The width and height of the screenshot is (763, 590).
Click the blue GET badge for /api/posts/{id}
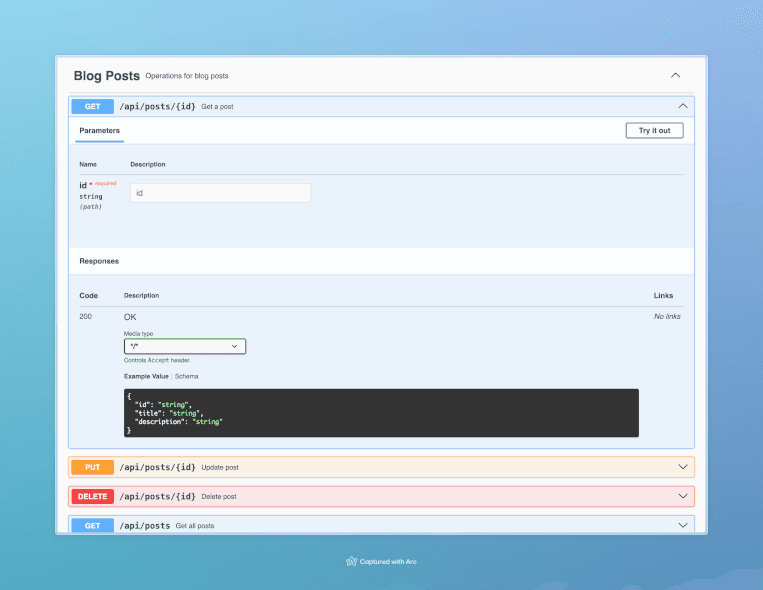click(x=92, y=106)
